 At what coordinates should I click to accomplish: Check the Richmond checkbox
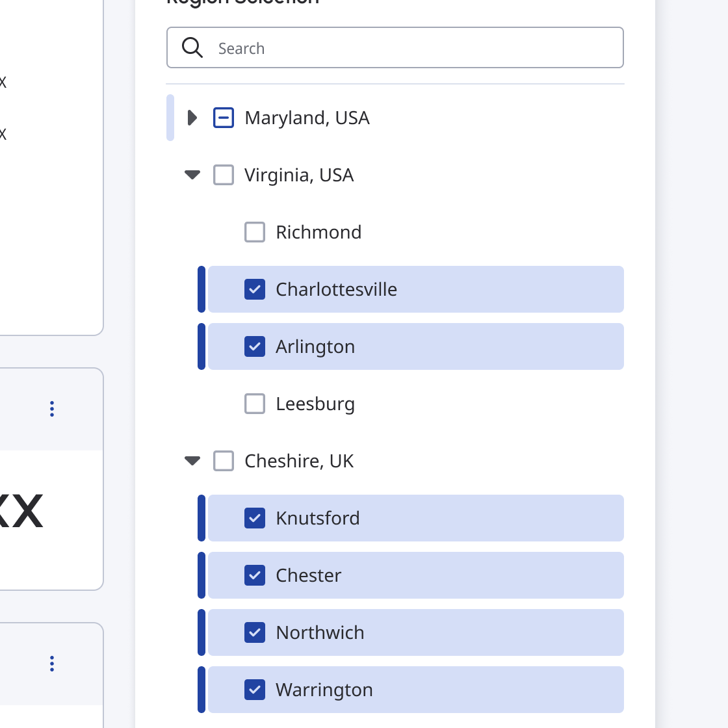tap(255, 232)
